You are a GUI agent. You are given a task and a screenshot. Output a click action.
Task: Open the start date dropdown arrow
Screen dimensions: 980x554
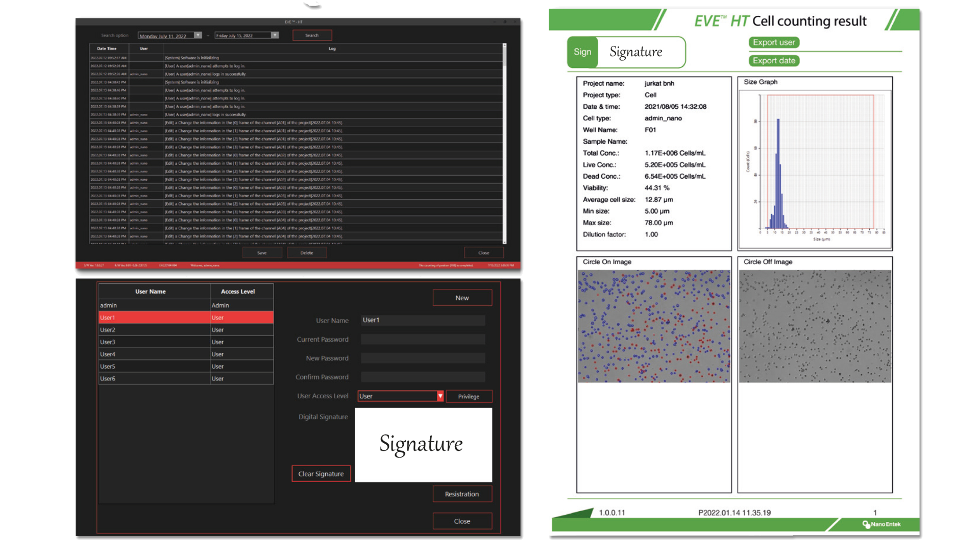[198, 36]
